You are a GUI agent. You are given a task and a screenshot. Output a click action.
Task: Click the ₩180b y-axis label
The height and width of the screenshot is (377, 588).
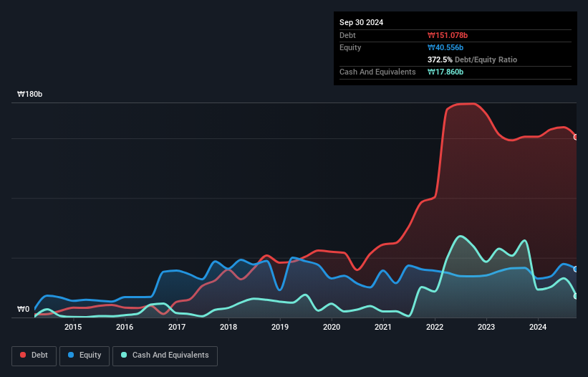pos(29,94)
